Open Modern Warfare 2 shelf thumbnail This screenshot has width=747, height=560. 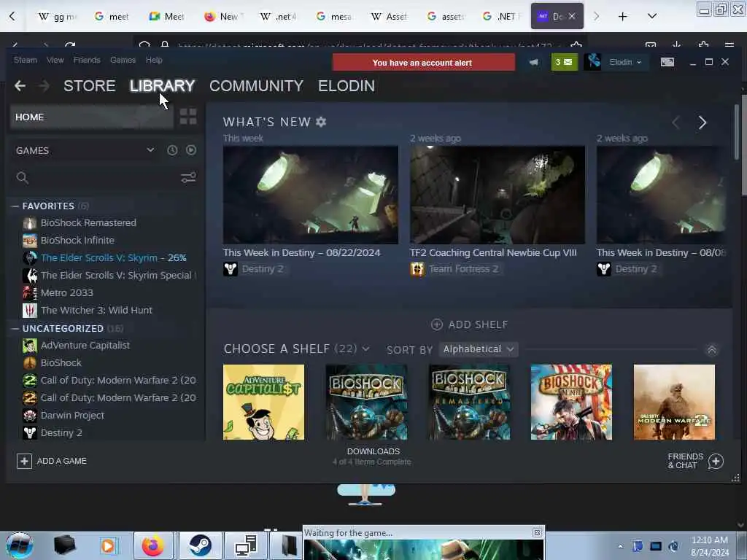pyautogui.click(x=674, y=402)
